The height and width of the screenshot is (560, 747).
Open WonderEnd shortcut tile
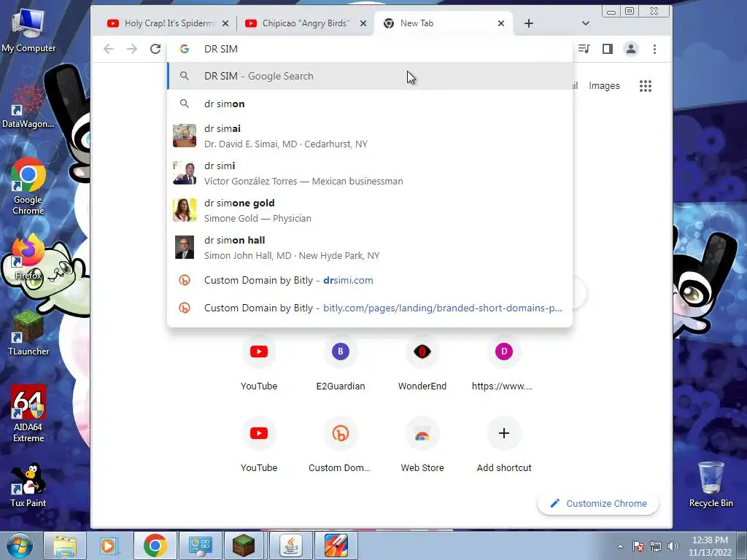point(422,365)
